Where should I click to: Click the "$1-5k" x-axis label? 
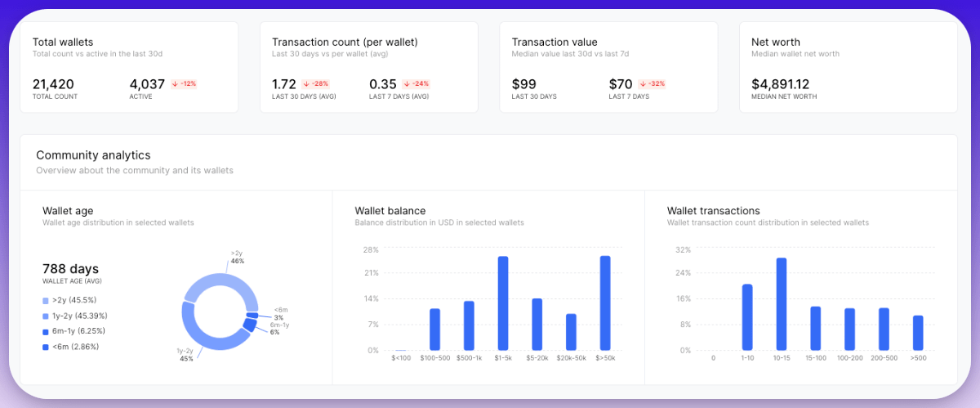503,357
